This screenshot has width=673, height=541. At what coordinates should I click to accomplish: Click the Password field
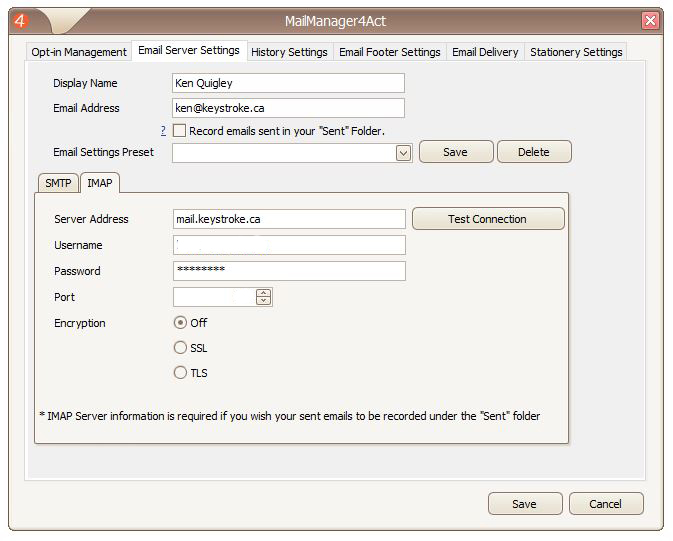[x=289, y=271]
